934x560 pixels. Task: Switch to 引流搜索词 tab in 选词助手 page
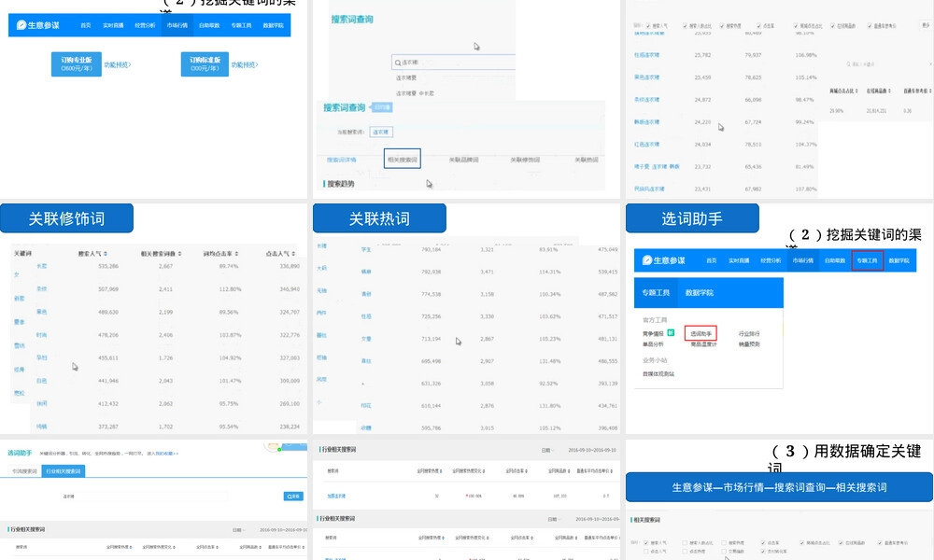(24, 470)
